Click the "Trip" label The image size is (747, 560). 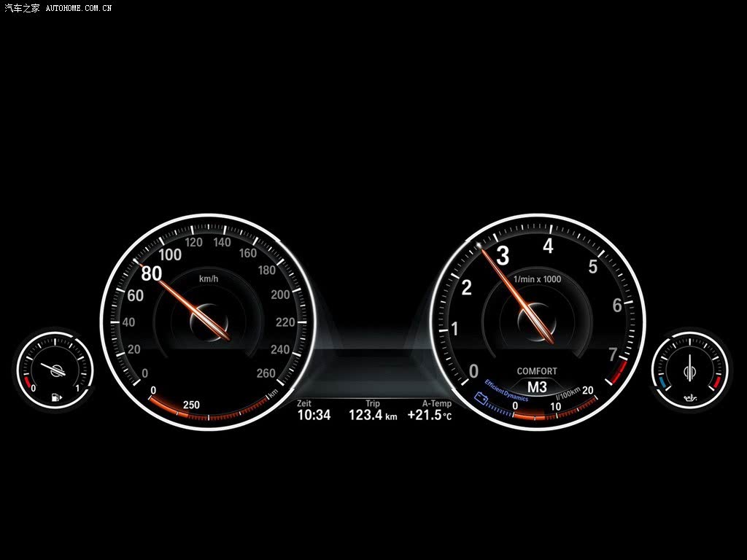coord(373,403)
